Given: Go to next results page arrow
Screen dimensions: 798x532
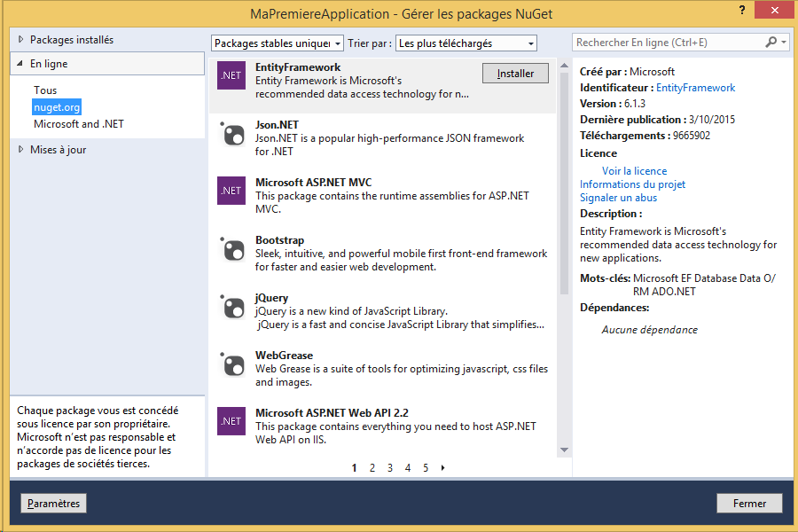Looking at the screenshot, I should pyautogui.click(x=442, y=467).
